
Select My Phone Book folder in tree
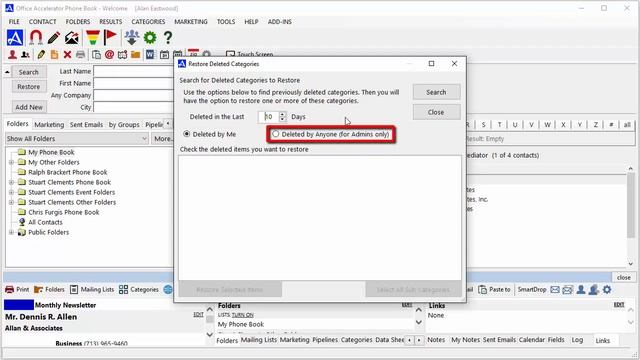pyautogui.click(x=51, y=152)
